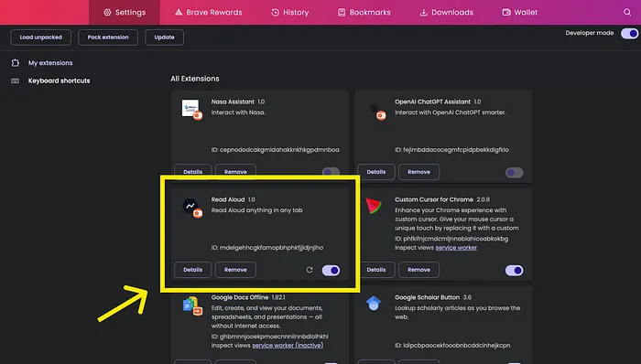Screen dimensions: 641x364
Task: Open the Settings tab
Action: pos(125,12)
